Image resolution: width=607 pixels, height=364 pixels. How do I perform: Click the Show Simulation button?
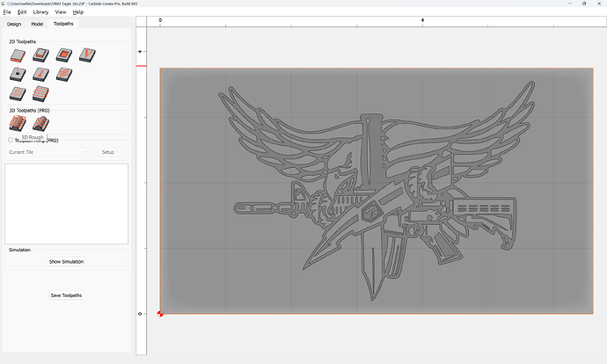[x=66, y=262]
